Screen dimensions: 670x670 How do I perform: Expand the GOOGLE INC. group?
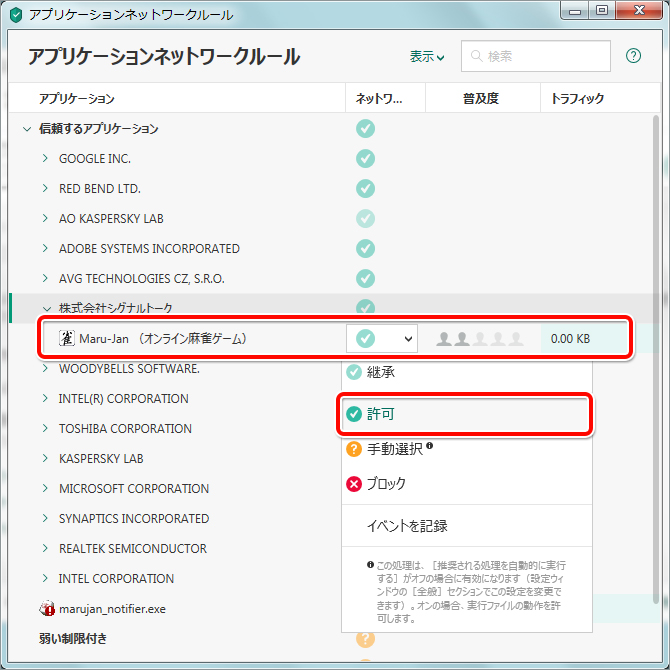pyautogui.click(x=45, y=159)
